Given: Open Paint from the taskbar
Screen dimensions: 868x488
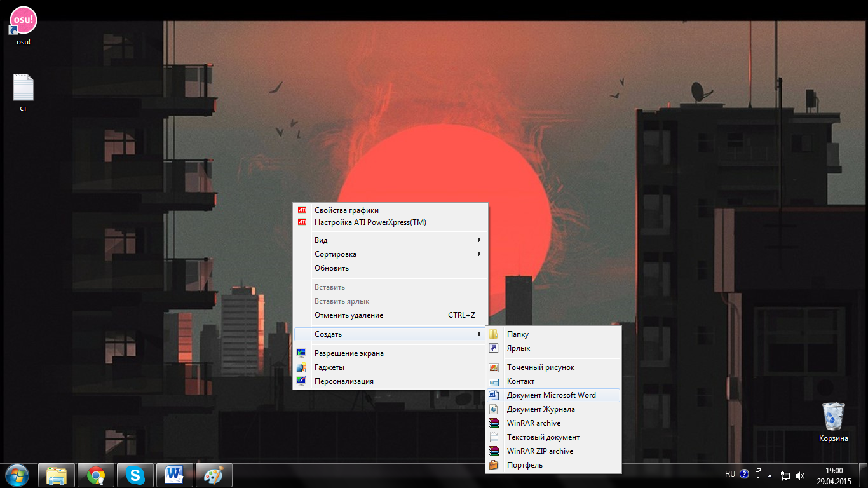Looking at the screenshot, I should [214, 475].
